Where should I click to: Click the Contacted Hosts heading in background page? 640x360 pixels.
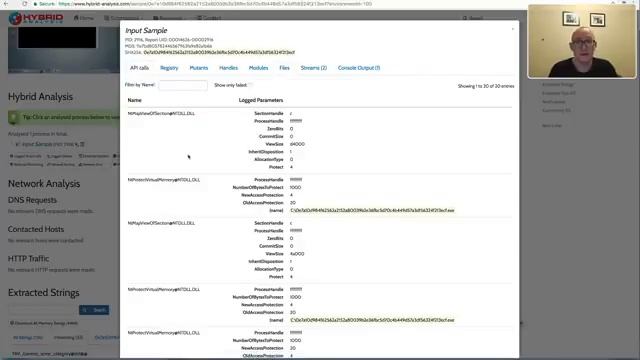[36, 229]
